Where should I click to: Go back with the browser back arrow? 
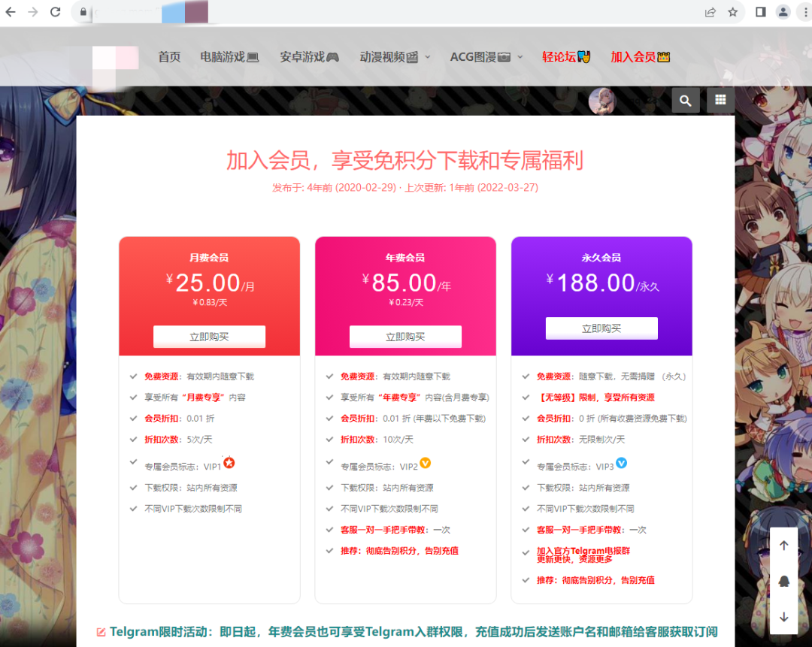(x=11, y=11)
